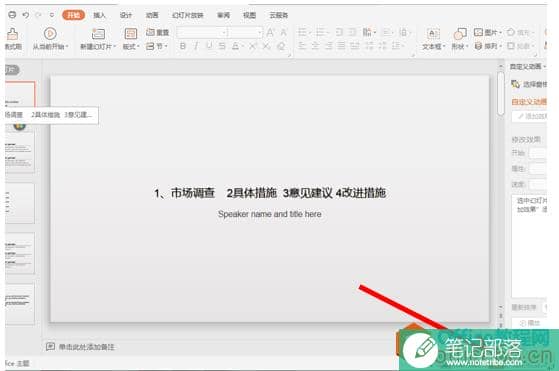
Task: Click the font color A icon
Action: click(x=235, y=46)
